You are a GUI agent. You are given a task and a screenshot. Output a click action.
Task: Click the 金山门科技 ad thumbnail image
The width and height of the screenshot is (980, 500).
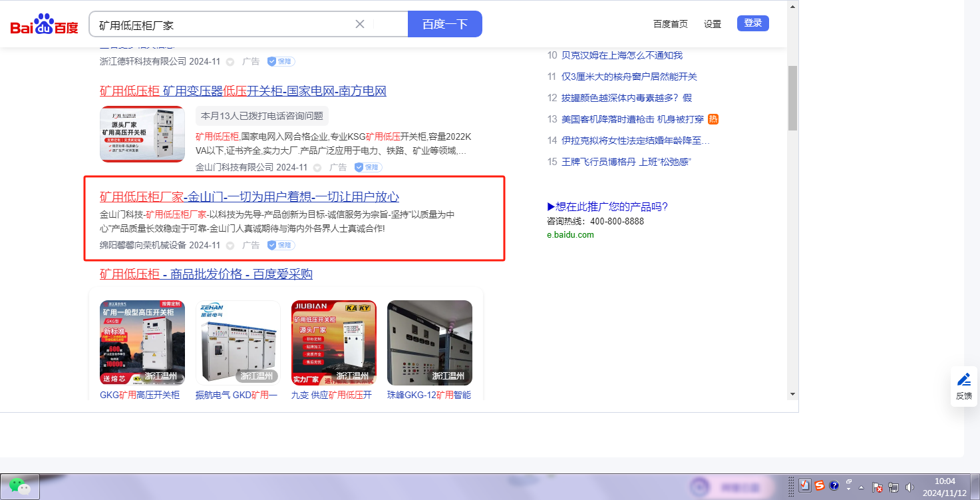tap(142, 134)
